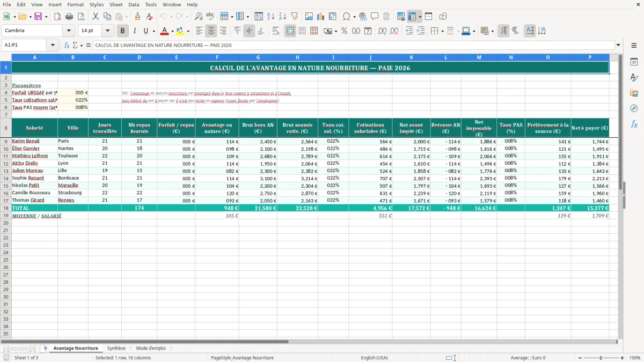Switch to the Synthèse sheet tab
Image resolution: width=644 pixels, height=362 pixels.
coord(116,348)
